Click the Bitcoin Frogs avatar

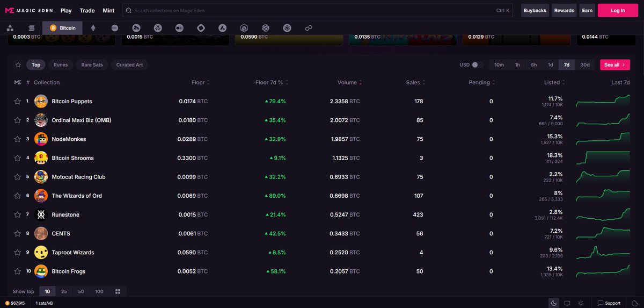coord(41,271)
